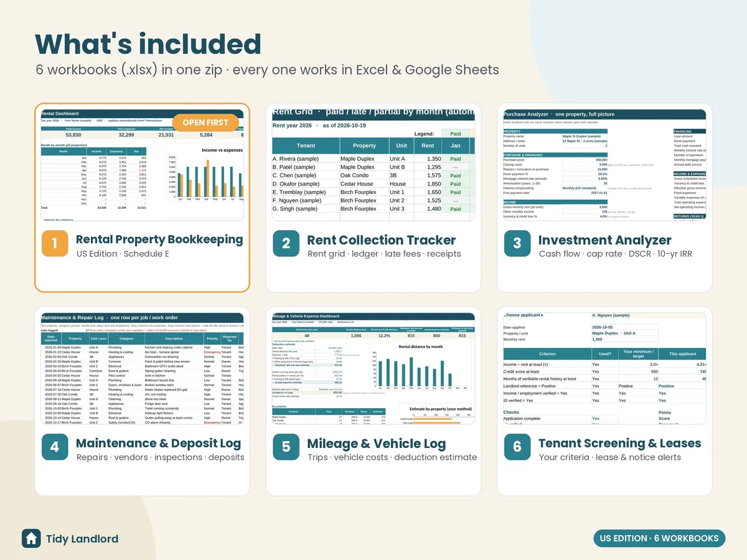Screen dimensions: 747x560
Task: Click the OPEN FIRST orange badge
Action: click(x=205, y=123)
